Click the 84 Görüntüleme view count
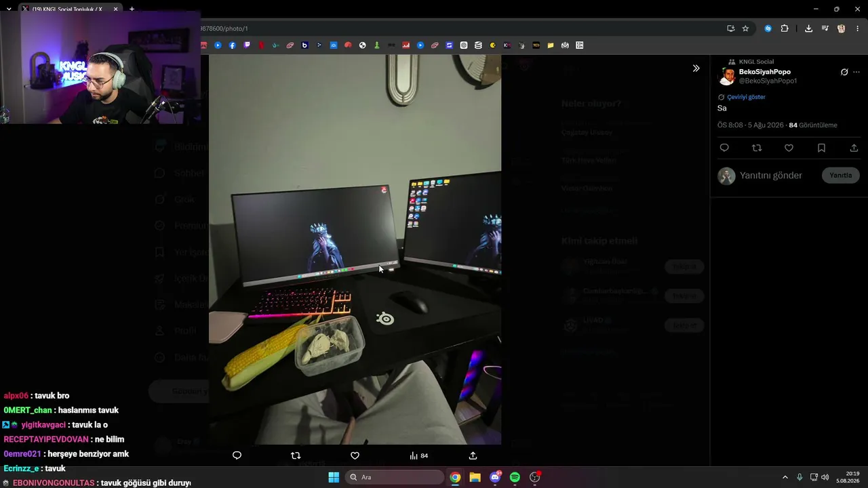The height and width of the screenshot is (488, 868). [x=813, y=125]
